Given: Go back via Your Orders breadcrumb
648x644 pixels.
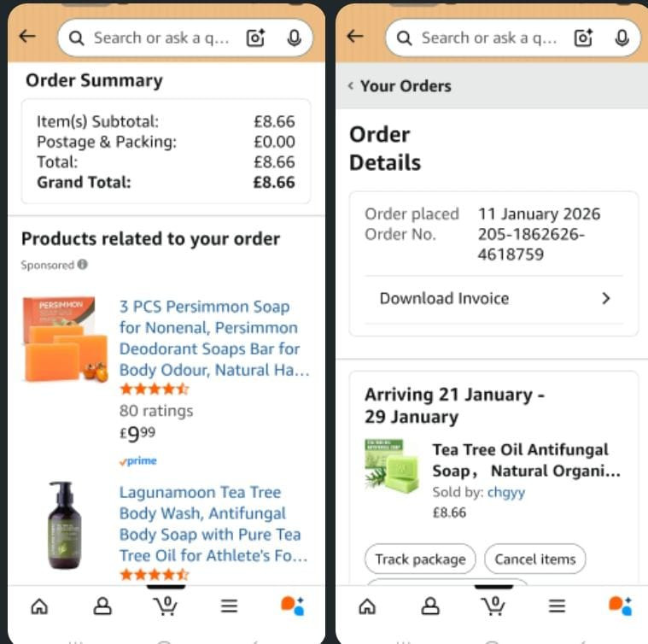Looking at the screenshot, I should point(400,86).
